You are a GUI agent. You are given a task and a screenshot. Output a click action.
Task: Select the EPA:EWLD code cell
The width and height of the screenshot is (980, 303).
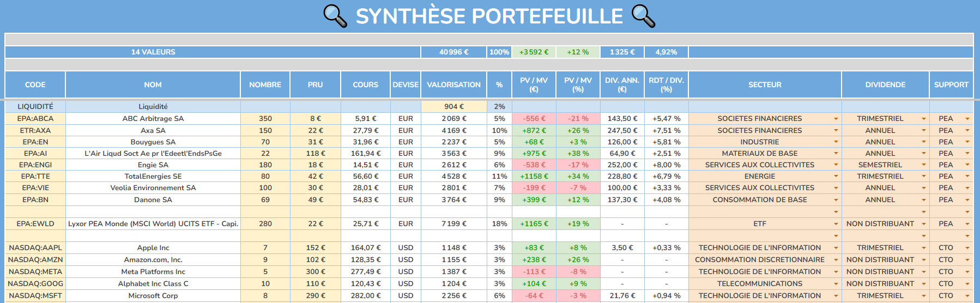pos(35,224)
